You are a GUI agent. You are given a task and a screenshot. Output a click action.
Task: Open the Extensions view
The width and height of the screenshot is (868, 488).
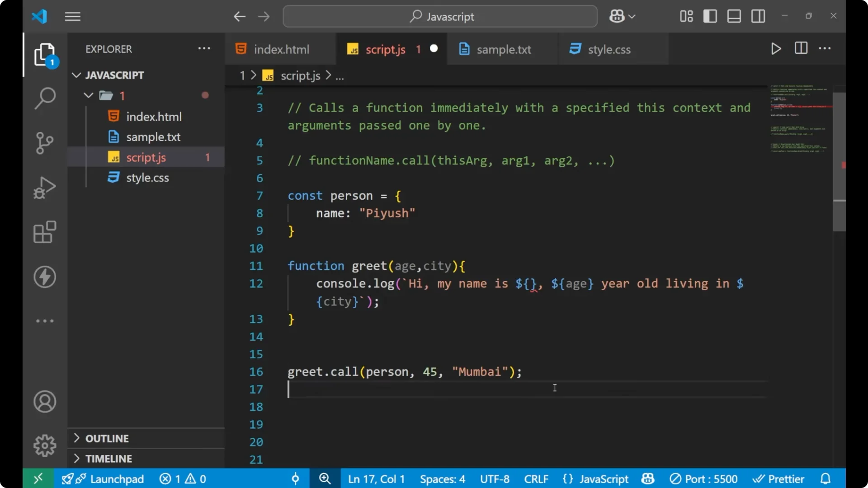(x=44, y=232)
